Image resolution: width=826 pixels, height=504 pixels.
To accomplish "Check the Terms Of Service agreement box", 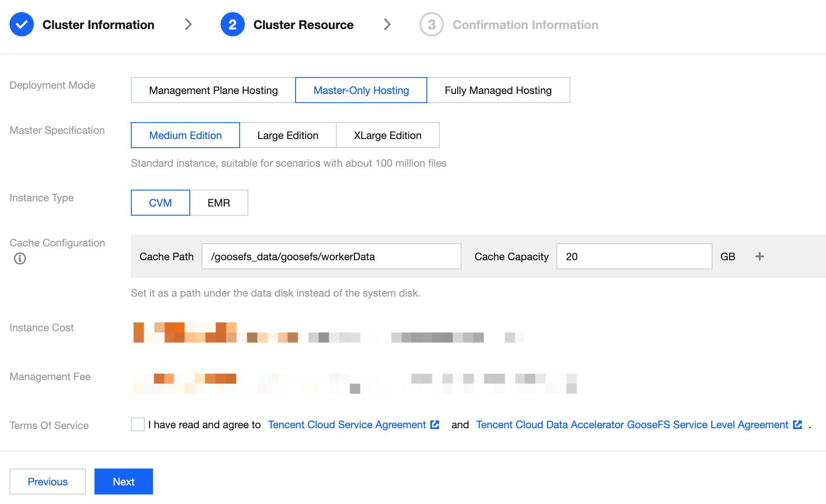I will pyautogui.click(x=138, y=424).
